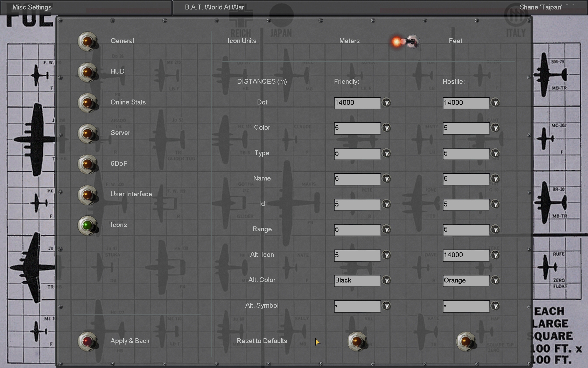This screenshot has width=588, height=368.
Task: Click Hostile Id distance field
Action: 466,205
